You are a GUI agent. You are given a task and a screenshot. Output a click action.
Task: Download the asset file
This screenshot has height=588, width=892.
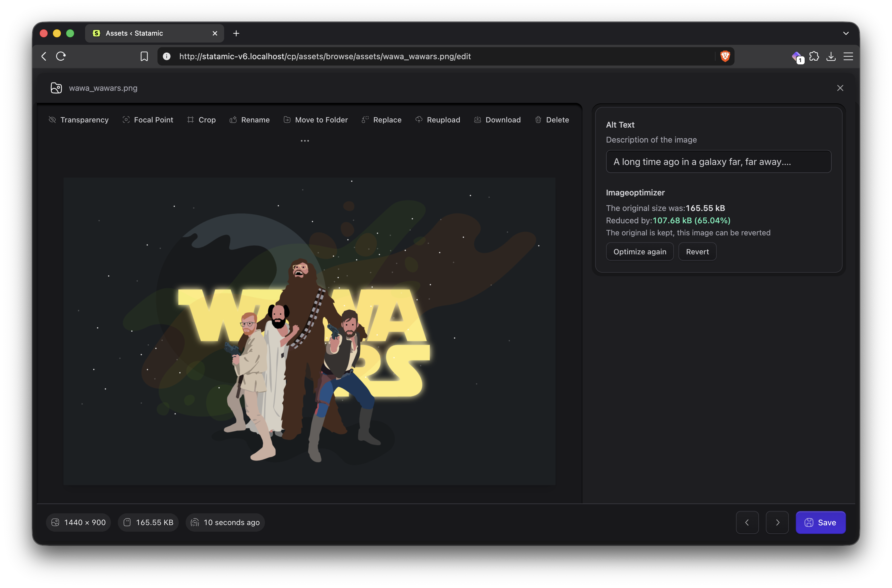tap(497, 120)
